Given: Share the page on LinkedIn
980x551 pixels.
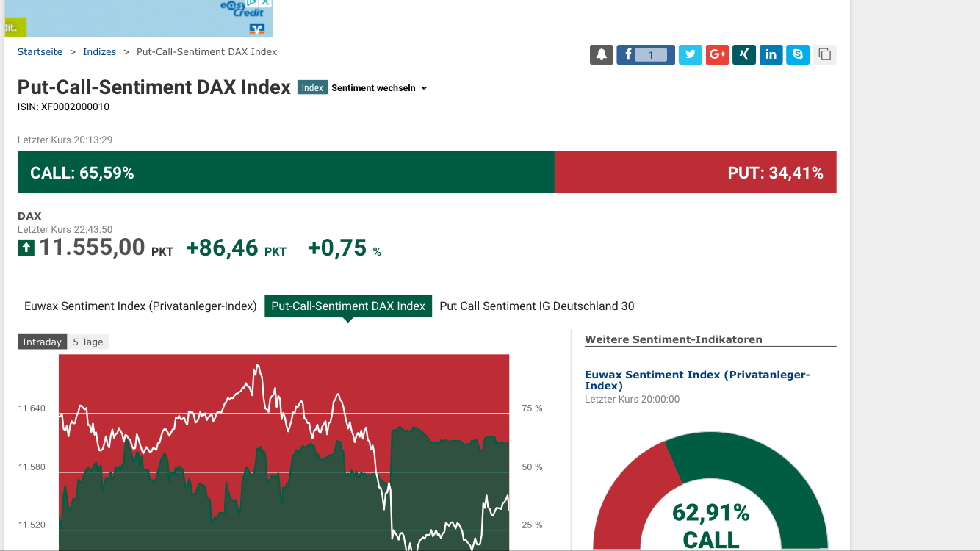Looking at the screenshot, I should click(x=771, y=55).
